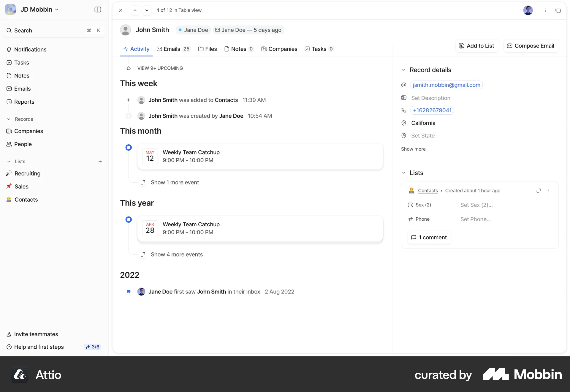Click the collapse sidebar panel icon
570x392 pixels.
tap(97, 10)
